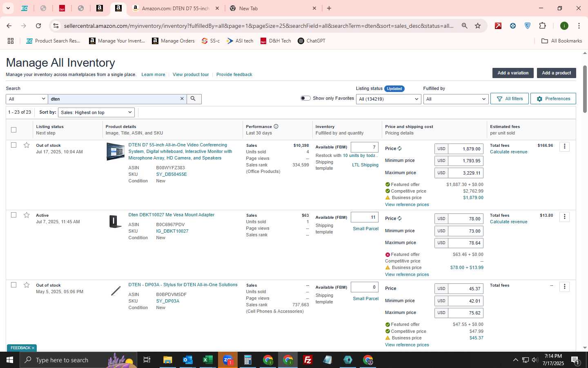Open Outlook from the taskbar

tap(187, 360)
